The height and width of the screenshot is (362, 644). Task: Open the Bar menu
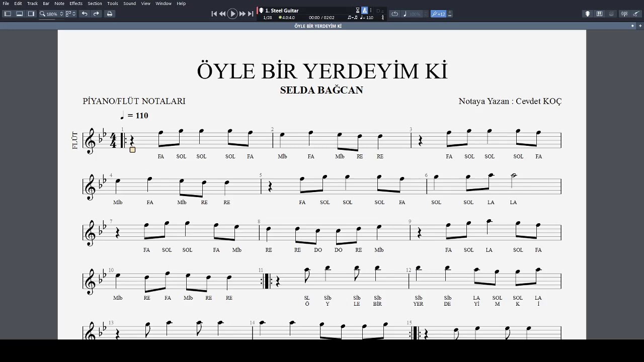click(x=46, y=4)
